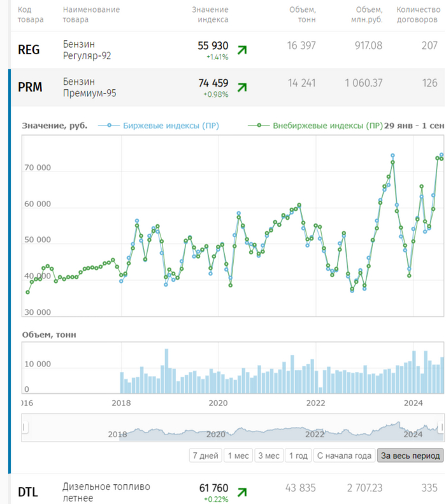Expand the REG Бензин Регуляр-92 row
Screen dimensions: 446x504
(87, 50)
